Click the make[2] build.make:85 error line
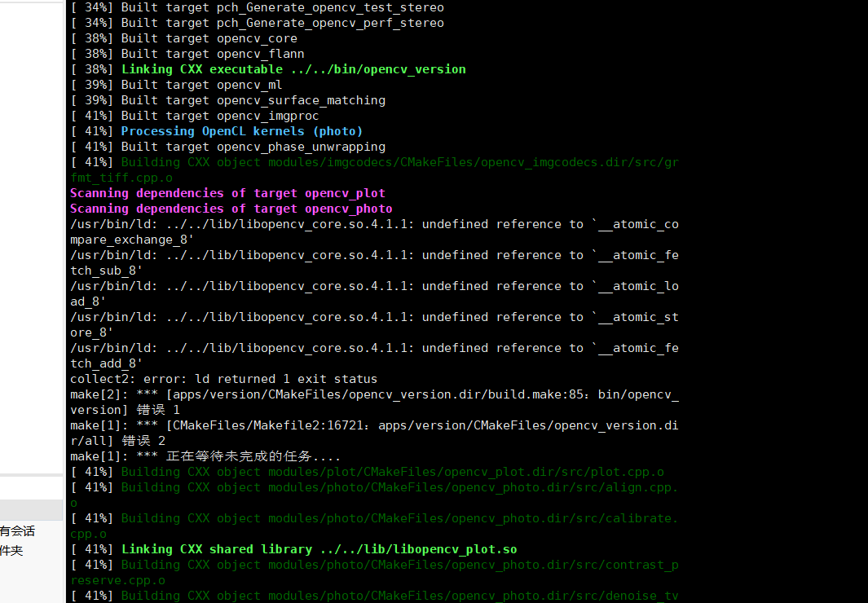868x603 pixels. (x=374, y=395)
